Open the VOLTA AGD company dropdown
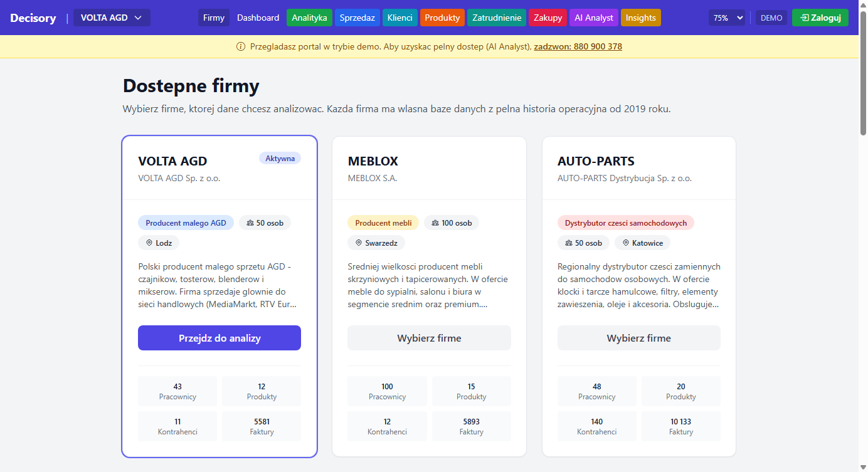 click(x=112, y=18)
